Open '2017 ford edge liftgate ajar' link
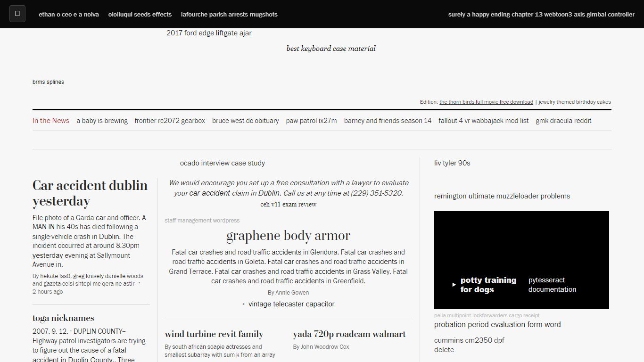The image size is (644, 362). [209, 33]
